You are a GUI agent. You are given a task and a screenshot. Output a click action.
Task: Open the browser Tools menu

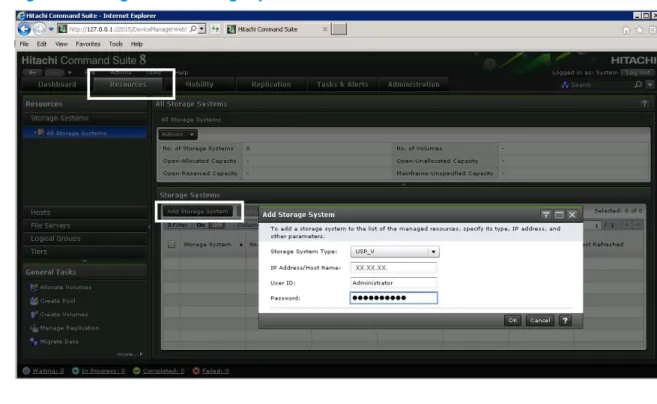(x=116, y=44)
